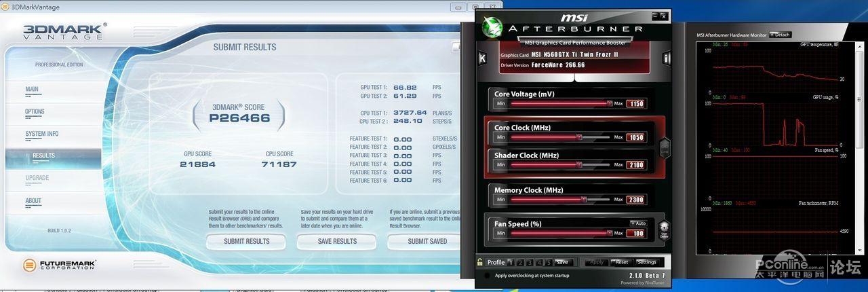The width and height of the screenshot is (868, 292).
Task: Click GPU Test 1 result 66.82
Action: (405, 88)
